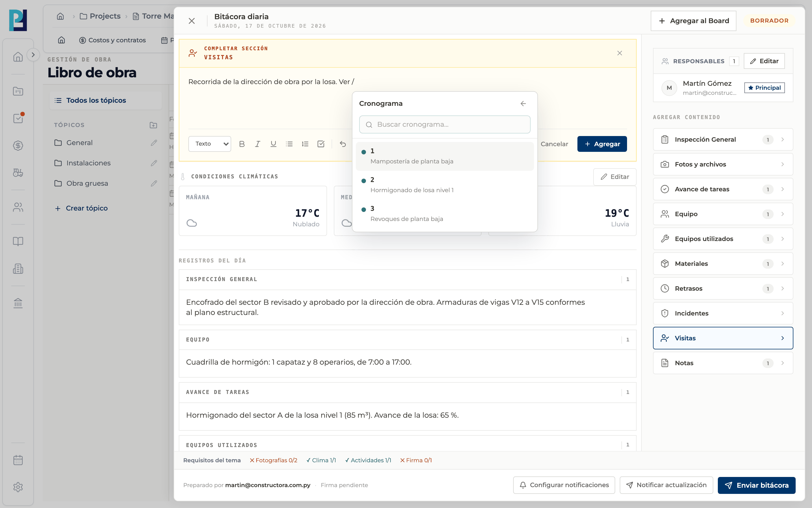
Task: Click the add topic folder icon
Action: click(153, 125)
